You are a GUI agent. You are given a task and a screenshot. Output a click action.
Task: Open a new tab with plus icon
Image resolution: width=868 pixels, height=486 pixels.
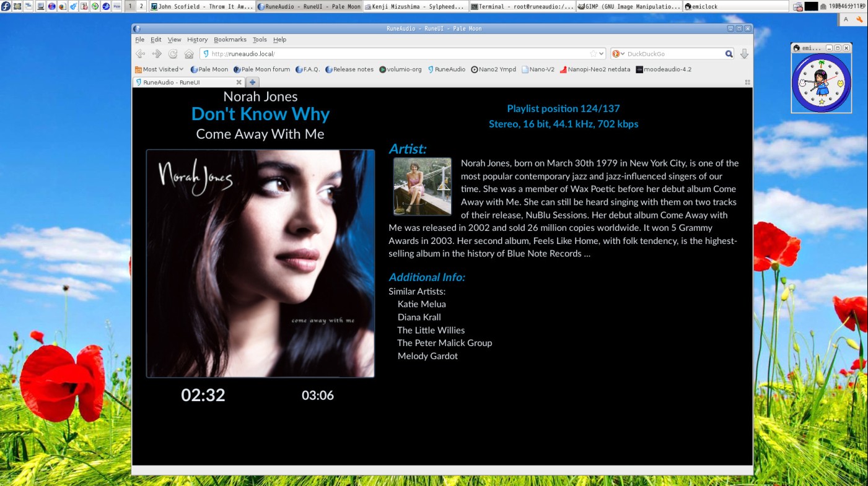click(253, 82)
